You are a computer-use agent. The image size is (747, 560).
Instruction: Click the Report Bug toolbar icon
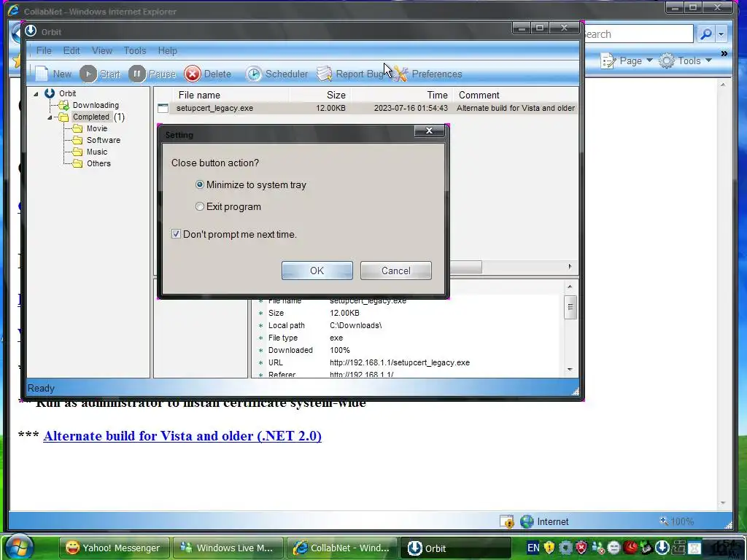click(x=325, y=74)
